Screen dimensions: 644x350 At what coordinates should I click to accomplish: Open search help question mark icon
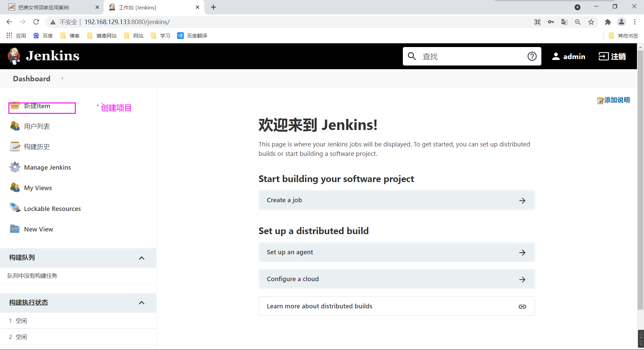pos(532,56)
